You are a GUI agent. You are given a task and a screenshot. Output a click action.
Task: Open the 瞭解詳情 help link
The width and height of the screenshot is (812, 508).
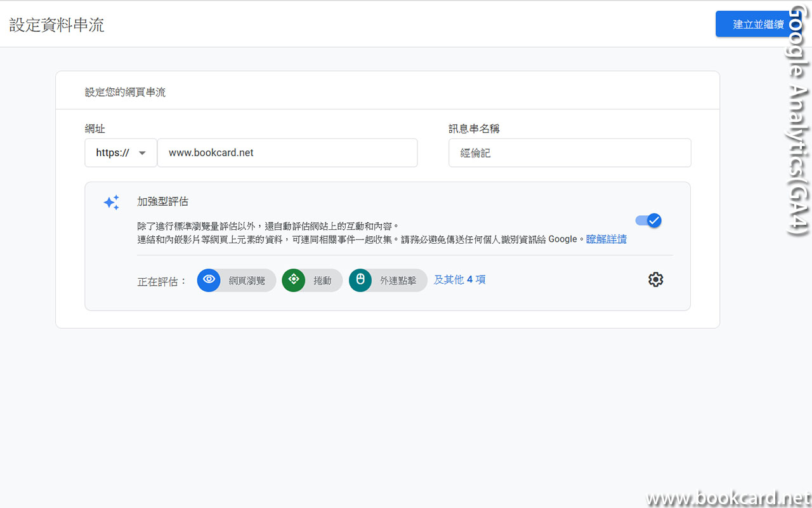point(606,238)
